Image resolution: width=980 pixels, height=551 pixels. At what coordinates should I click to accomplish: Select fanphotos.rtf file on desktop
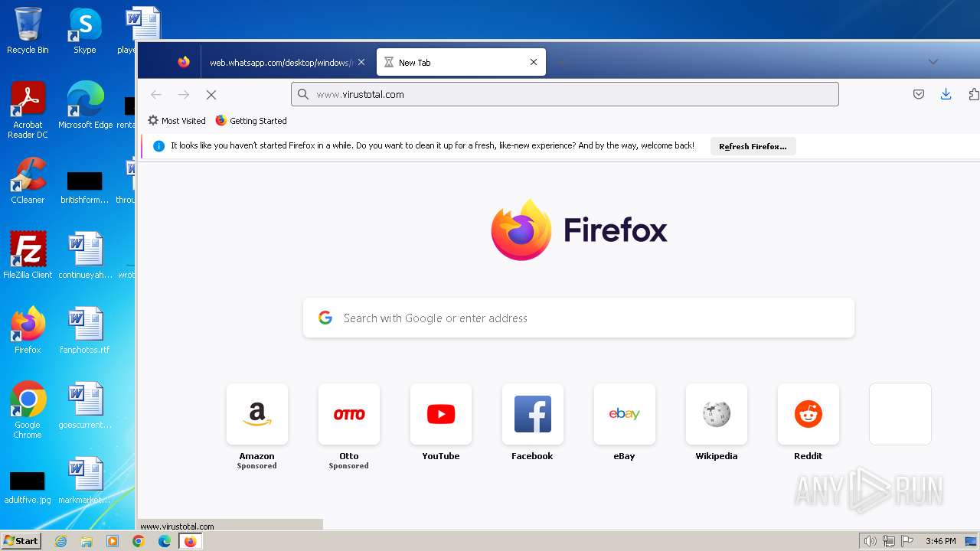click(x=85, y=331)
